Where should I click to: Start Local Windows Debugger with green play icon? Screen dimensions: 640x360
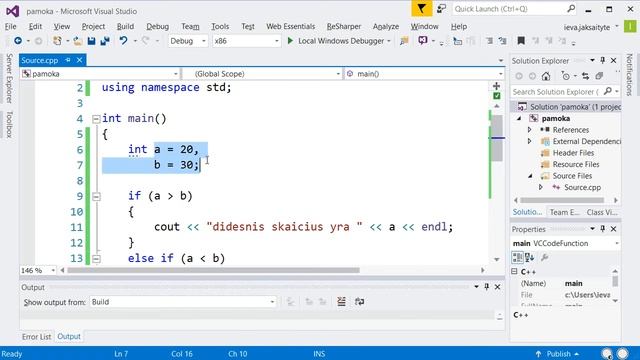tap(290, 41)
